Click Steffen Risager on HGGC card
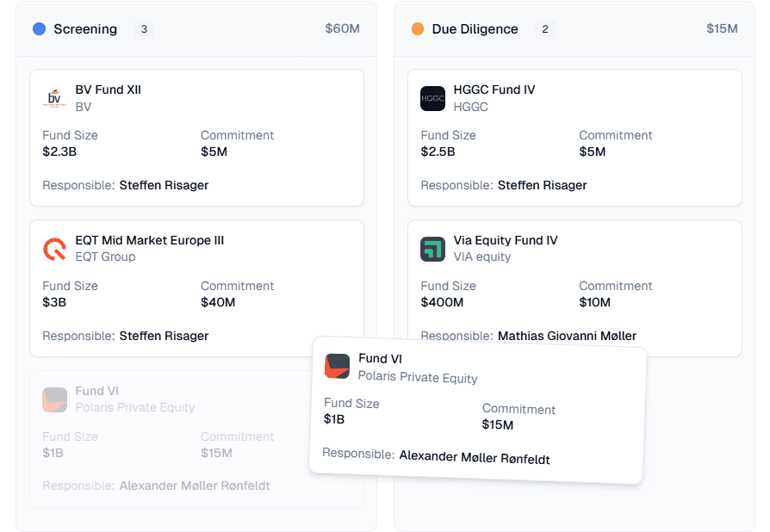 point(542,185)
